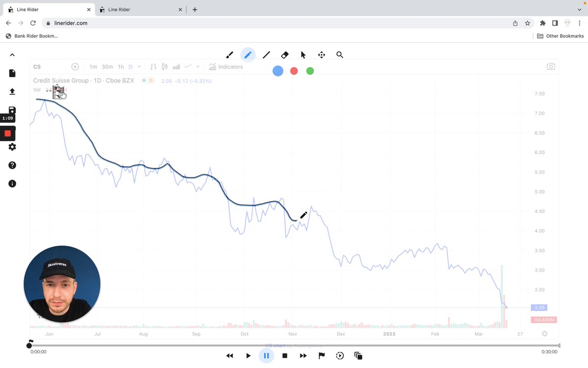
Task: Click the Vol indicator label
Action: 37,90
